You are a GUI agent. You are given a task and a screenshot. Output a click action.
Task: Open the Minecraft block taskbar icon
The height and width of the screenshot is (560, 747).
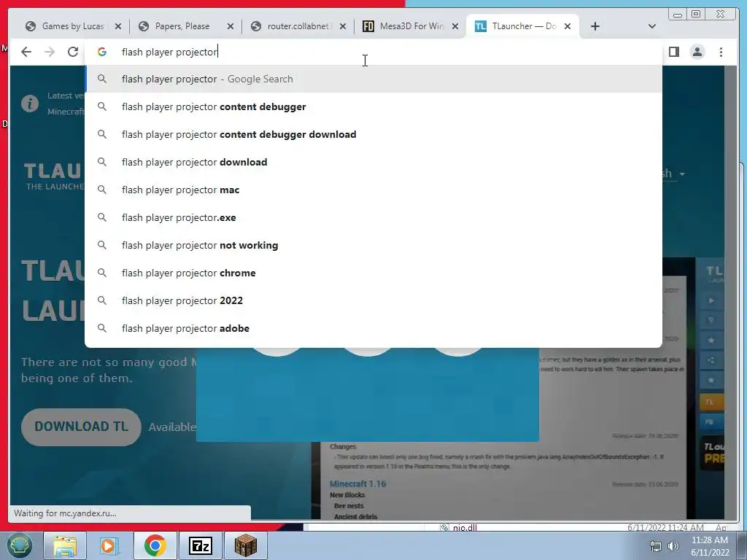[245, 545]
